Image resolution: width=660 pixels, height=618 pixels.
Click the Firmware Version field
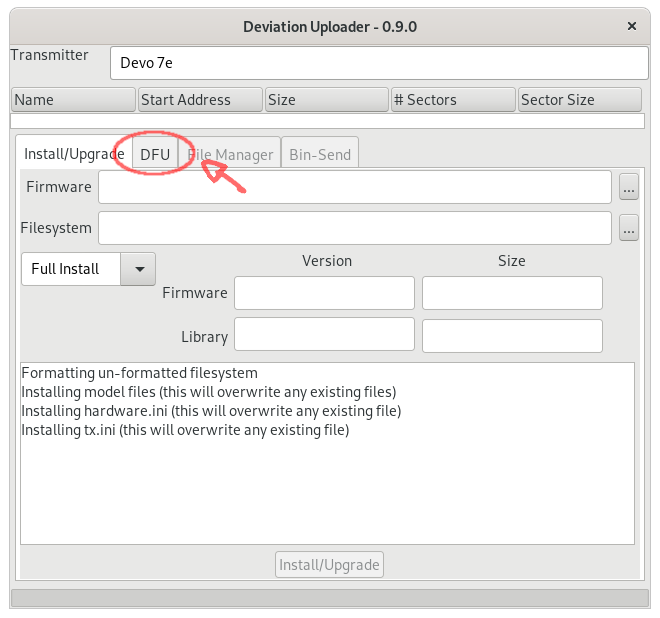point(324,293)
